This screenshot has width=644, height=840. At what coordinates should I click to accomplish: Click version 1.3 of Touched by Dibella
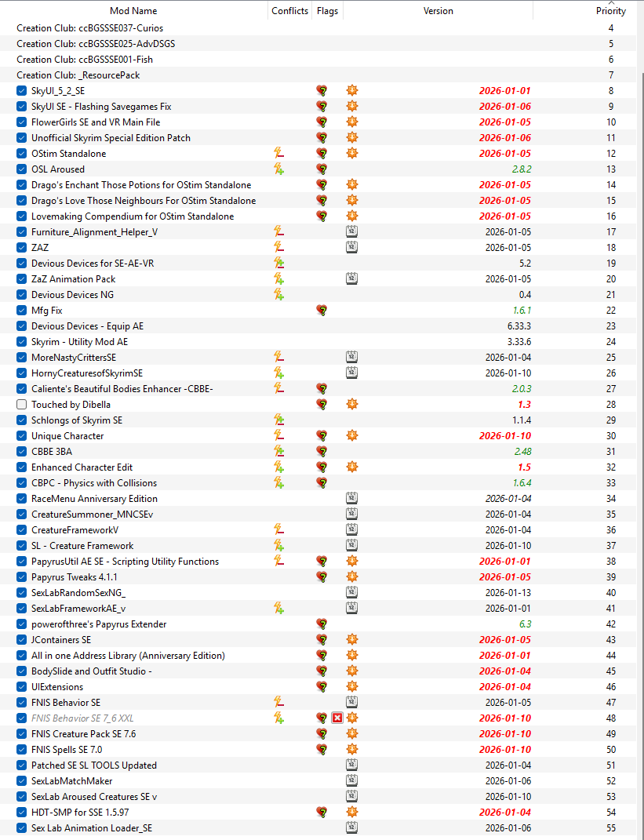[525, 404]
